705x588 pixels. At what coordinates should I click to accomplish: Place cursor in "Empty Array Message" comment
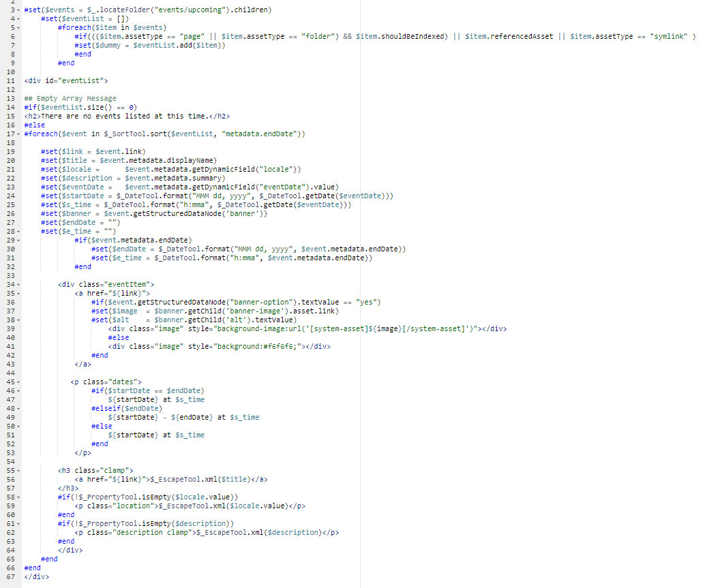[76, 99]
